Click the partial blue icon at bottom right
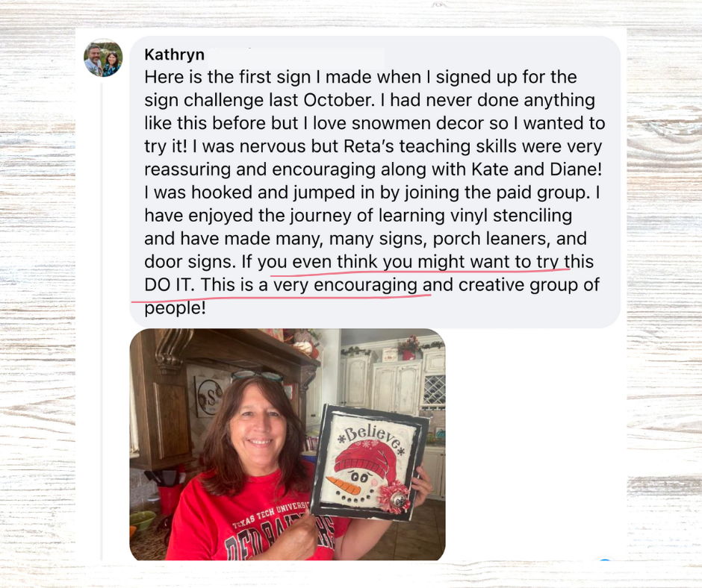 coord(605,560)
